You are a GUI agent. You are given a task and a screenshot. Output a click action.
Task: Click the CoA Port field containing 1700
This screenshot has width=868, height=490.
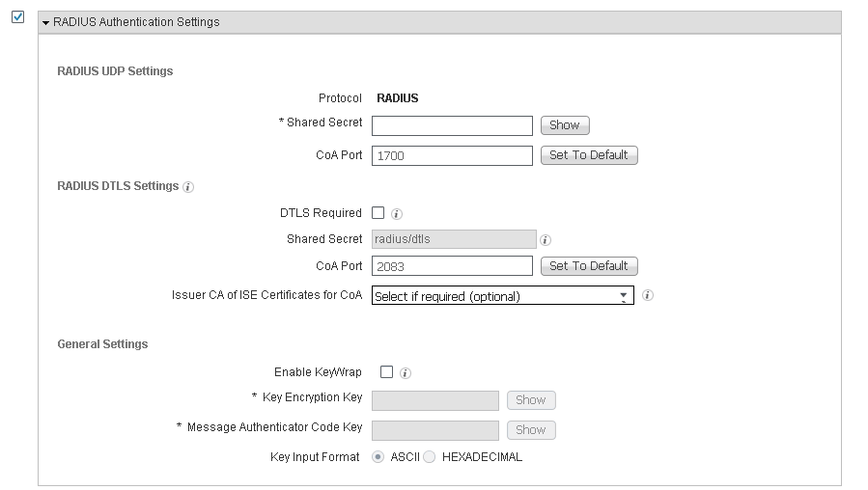coord(452,155)
